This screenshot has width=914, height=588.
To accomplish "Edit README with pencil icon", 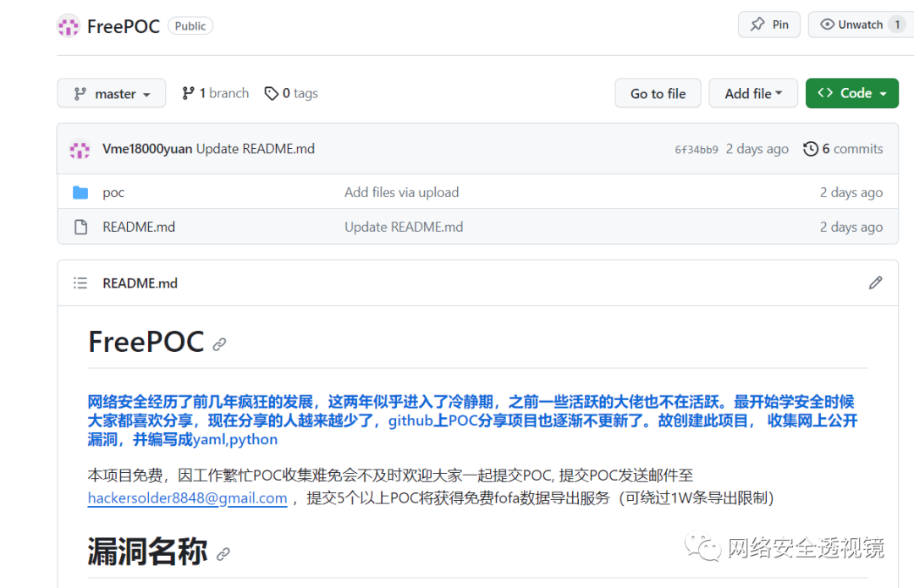I will [x=875, y=283].
